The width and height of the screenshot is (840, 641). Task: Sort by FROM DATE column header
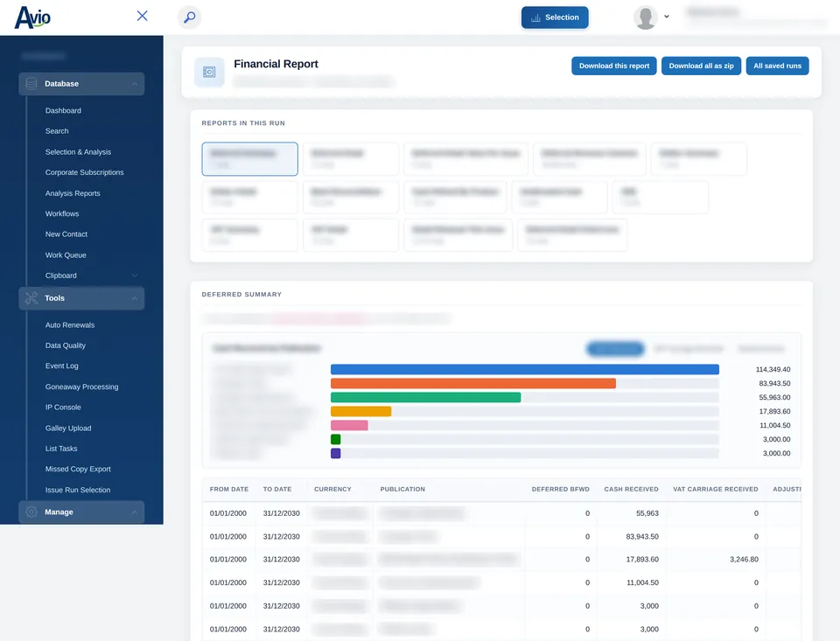point(228,489)
